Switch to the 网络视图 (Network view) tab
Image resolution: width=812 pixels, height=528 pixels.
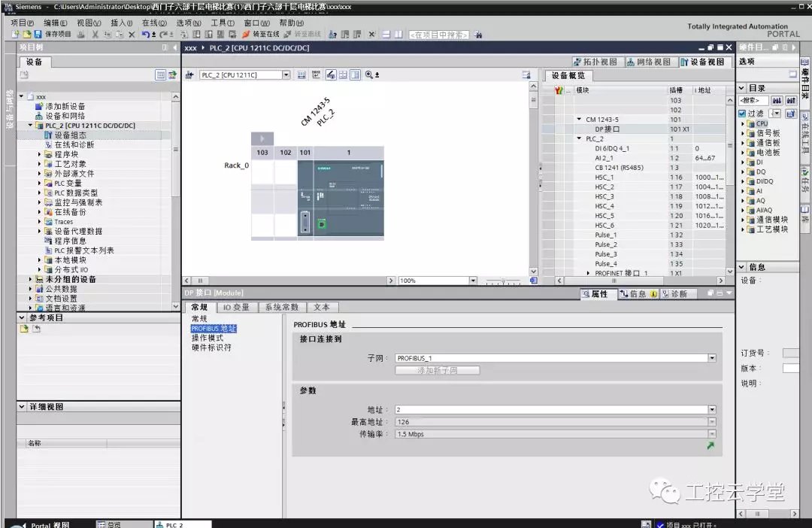pos(648,62)
